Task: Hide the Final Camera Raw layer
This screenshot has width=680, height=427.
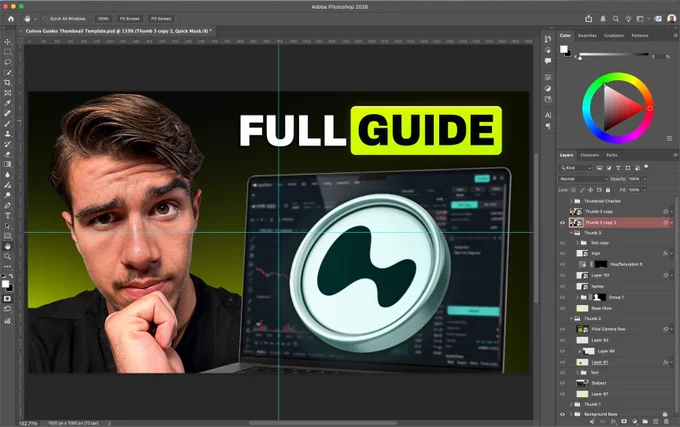Action: [562, 329]
